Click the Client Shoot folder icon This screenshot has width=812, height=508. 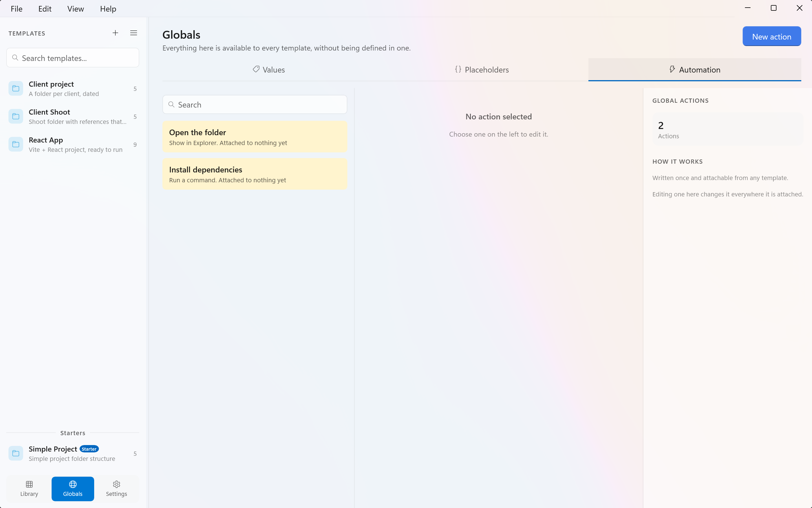tap(16, 116)
